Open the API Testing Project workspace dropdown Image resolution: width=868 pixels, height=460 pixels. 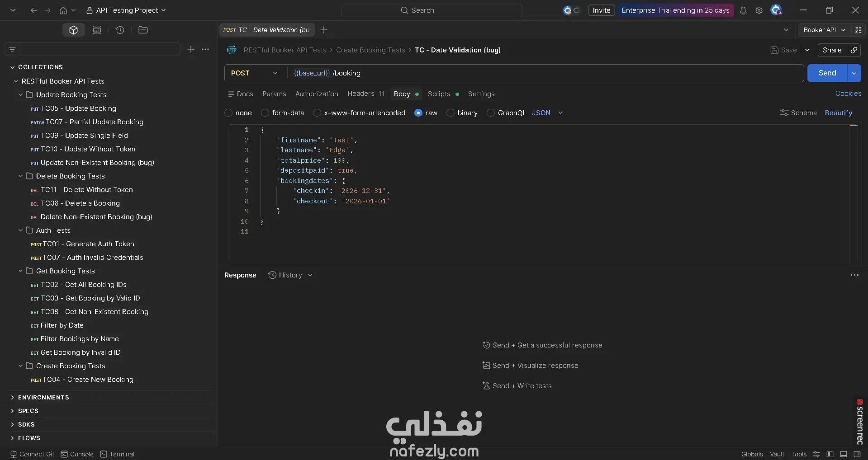click(126, 10)
